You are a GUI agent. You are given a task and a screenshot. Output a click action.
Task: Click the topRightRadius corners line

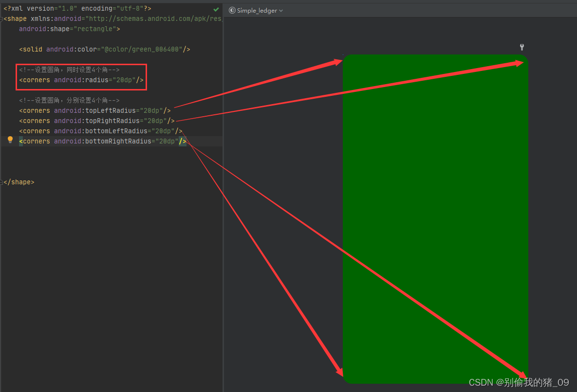click(97, 121)
